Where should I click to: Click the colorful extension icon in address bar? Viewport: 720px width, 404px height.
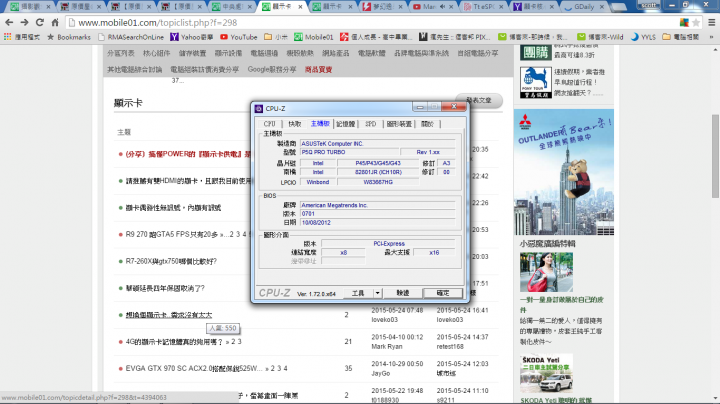coord(684,22)
